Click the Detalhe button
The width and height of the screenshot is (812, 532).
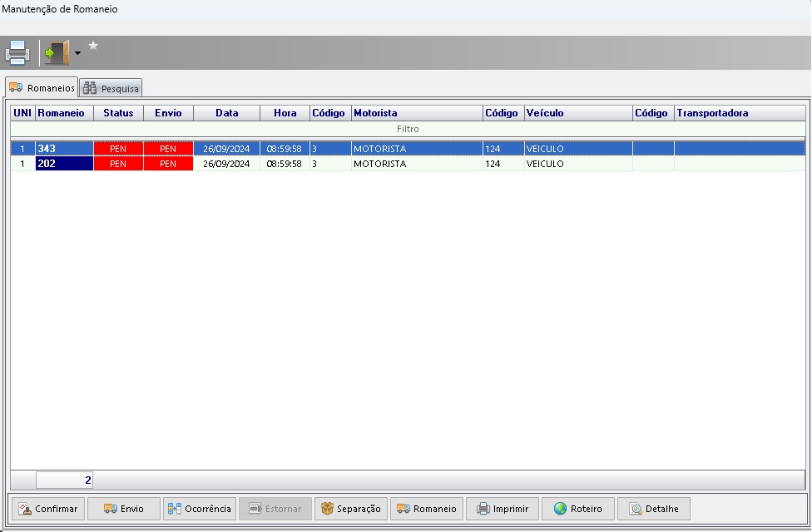pos(653,509)
